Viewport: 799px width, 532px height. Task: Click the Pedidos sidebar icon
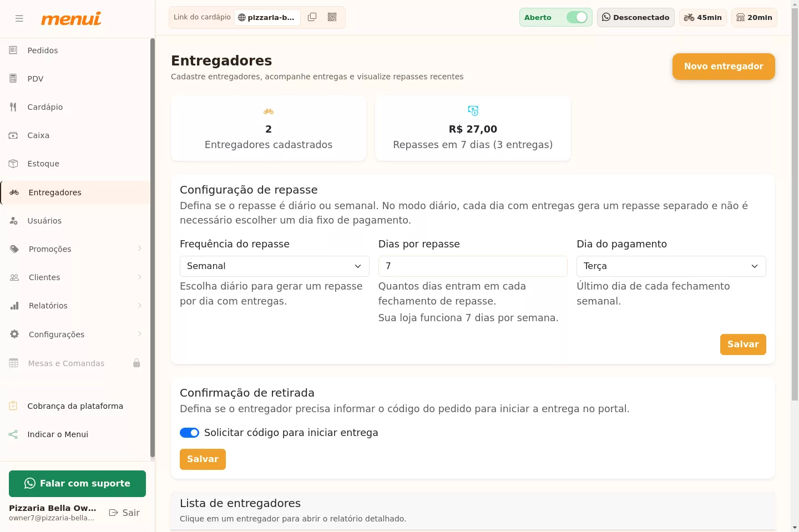[x=13, y=50]
